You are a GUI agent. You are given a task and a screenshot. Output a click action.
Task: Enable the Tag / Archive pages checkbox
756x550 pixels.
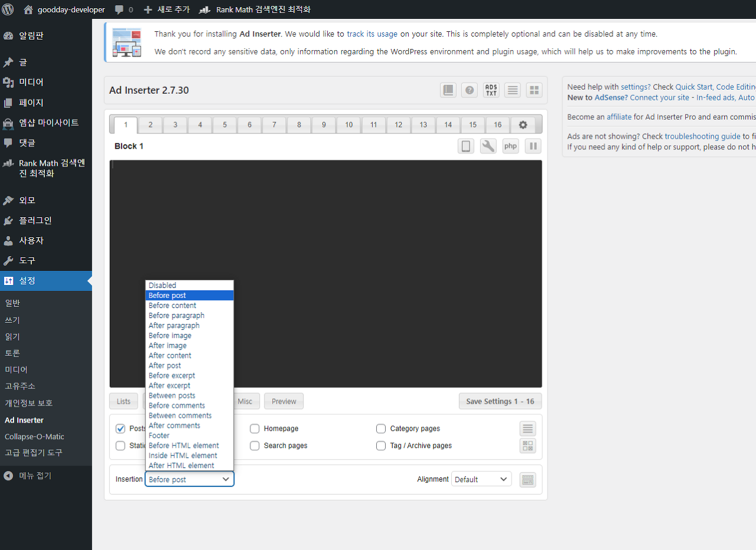[381, 446]
